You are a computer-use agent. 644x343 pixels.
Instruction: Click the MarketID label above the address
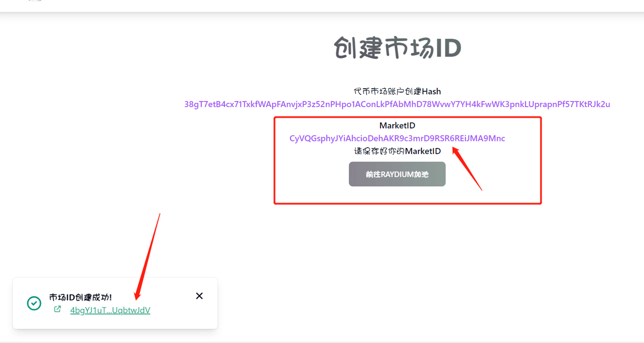(x=397, y=125)
